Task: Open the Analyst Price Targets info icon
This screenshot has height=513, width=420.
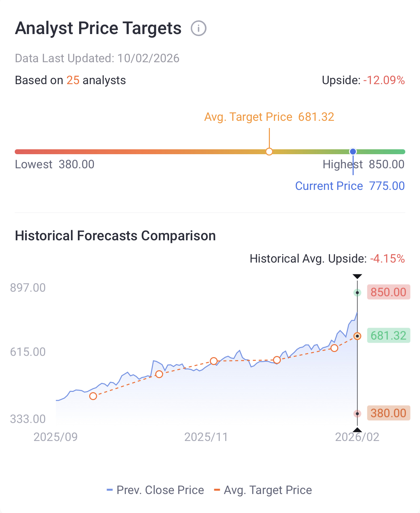Action: (199, 28)
